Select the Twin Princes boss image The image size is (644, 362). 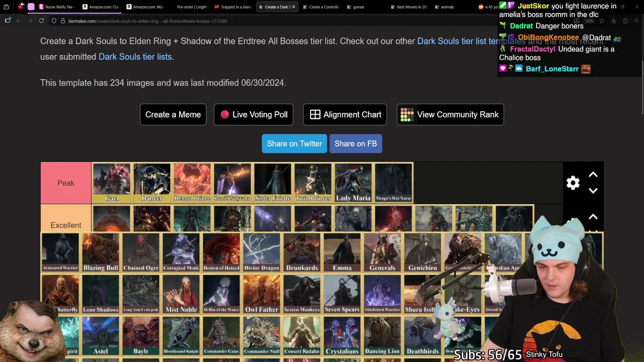coord(313,183)
